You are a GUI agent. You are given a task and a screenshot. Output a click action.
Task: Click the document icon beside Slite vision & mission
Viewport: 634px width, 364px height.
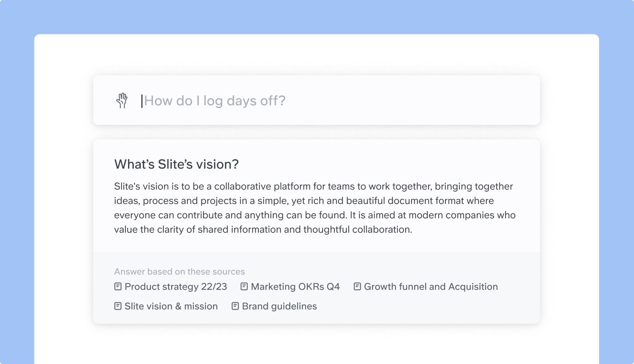pyautogui.click(x=118, y=306)
